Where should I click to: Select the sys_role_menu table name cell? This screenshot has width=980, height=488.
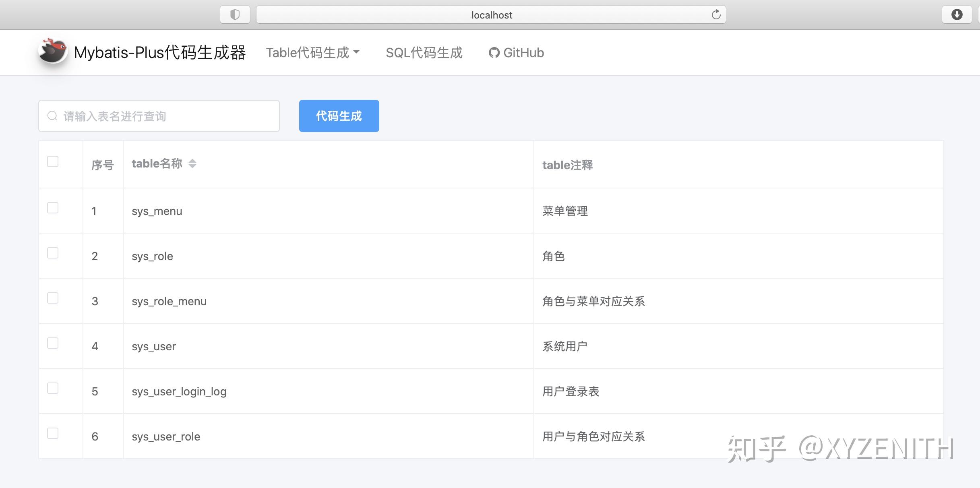click(x=169, y=301)
